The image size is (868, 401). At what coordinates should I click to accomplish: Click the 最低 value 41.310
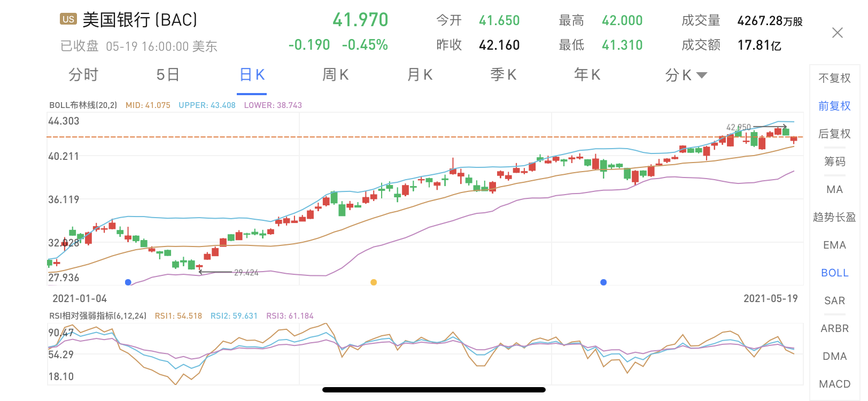[622, 45]
